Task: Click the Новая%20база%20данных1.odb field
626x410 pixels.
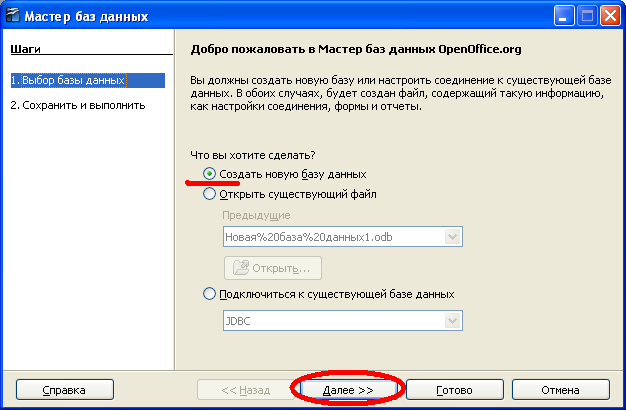Action: (343, 237)
